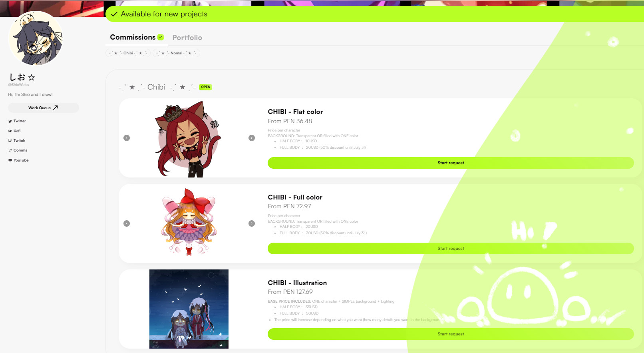This screenshot has width=644, height=353.
Task: Click the Twitter bird icon in sidebar
Action: (x=10, y=121)
